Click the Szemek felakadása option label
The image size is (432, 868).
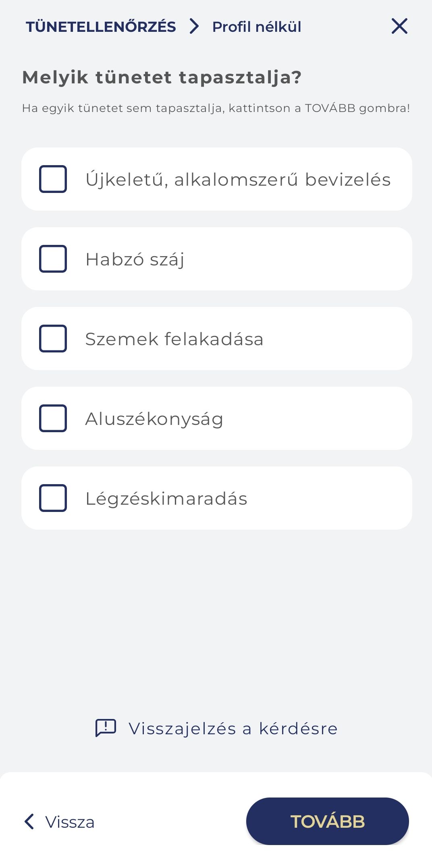pos(174,339)
